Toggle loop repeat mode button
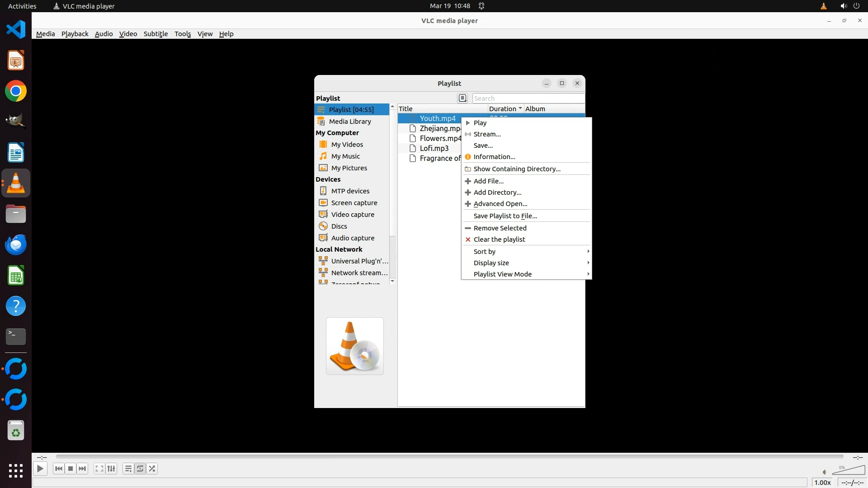The image size is (868, 488). click(140, 469)
